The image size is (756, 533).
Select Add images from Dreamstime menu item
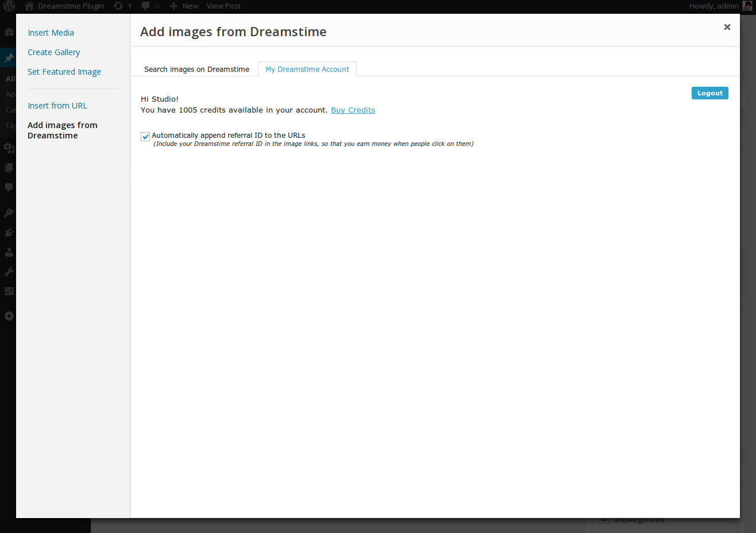[x=63, y=130]
